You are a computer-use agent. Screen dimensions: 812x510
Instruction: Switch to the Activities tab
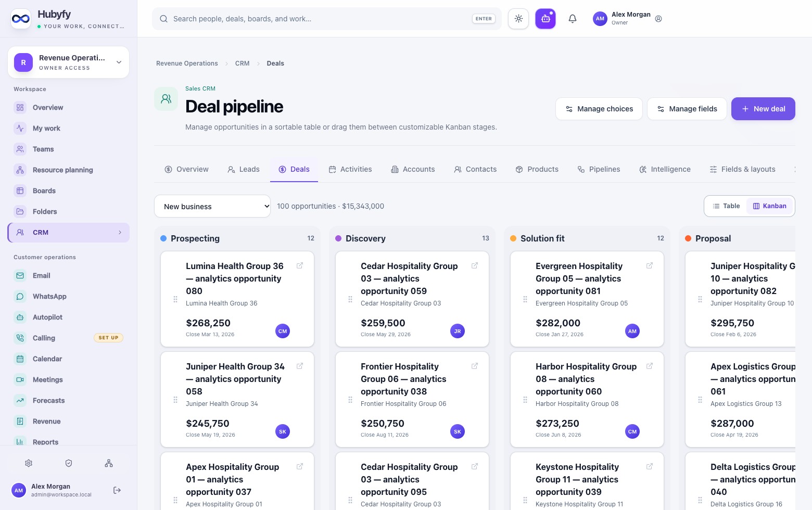pyautogui.click(x=350, y=169)
